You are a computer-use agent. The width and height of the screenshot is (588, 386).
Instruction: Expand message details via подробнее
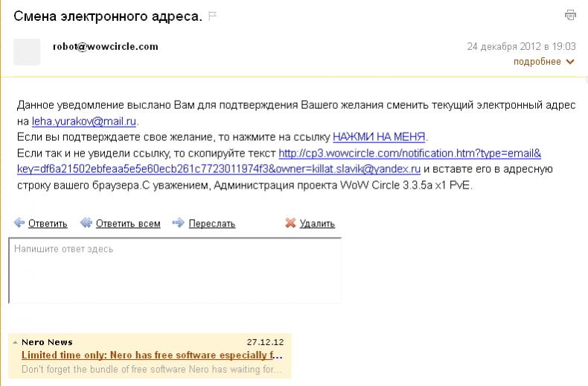[x=537, y=62]
